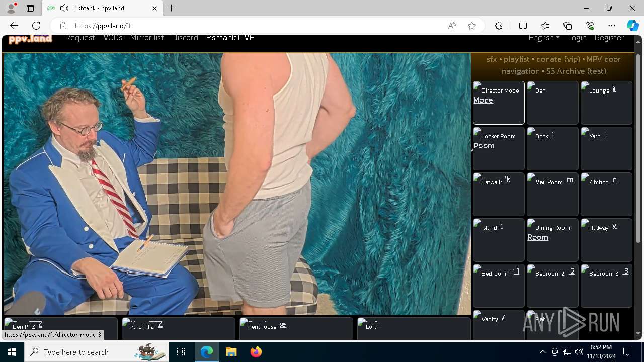Select the Yard PTZ camera

pos(178,328)
